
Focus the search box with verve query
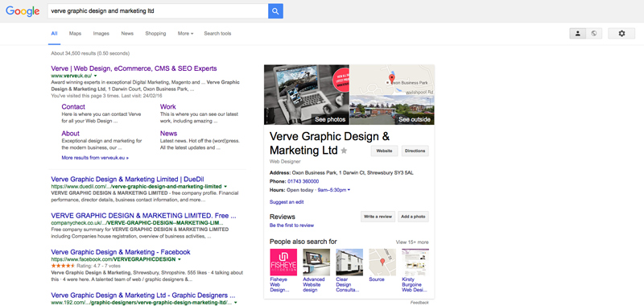[158, 11]
